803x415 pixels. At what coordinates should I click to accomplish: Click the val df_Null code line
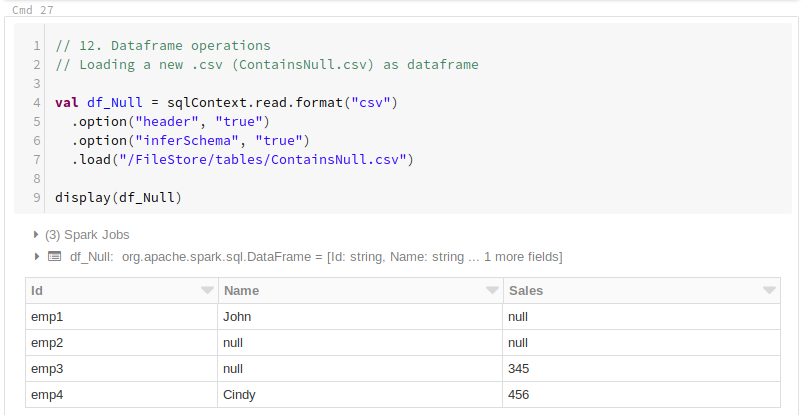pos(226,102)
